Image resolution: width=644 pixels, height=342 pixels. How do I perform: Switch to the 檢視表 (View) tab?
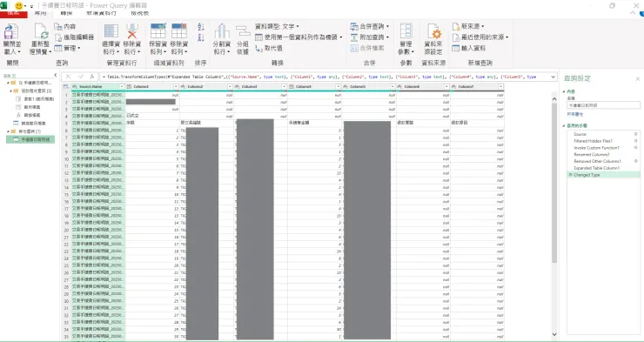[x=139, y=14]
